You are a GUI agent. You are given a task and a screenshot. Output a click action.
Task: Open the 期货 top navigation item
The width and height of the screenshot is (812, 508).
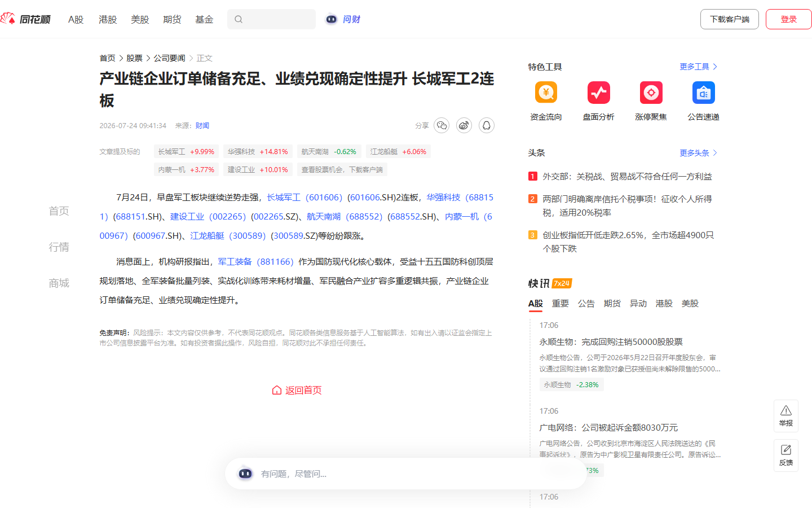172,19
